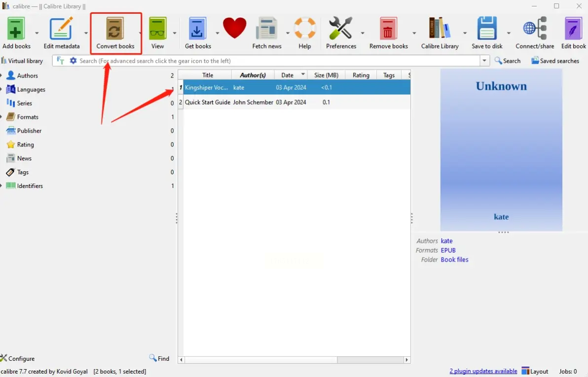588x377 pixels.
Task: Click the full text search FT icon
Action: click(x=60, y=60)
